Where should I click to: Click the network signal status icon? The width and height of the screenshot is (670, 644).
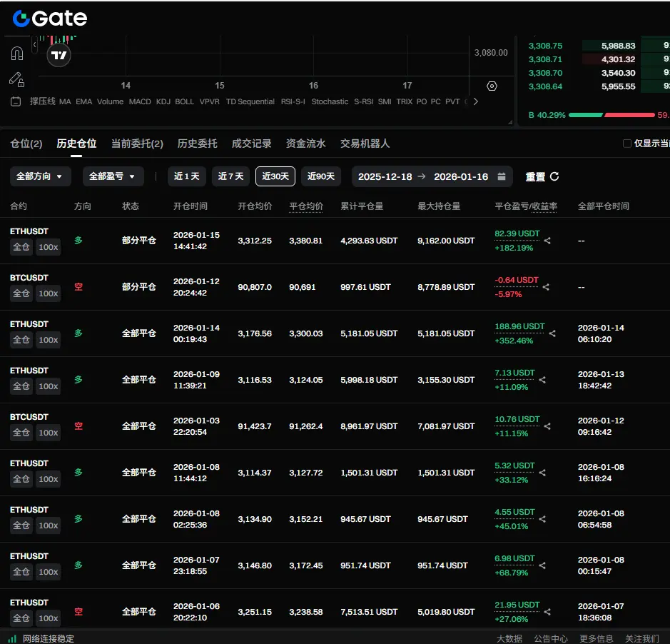point(12,639)
